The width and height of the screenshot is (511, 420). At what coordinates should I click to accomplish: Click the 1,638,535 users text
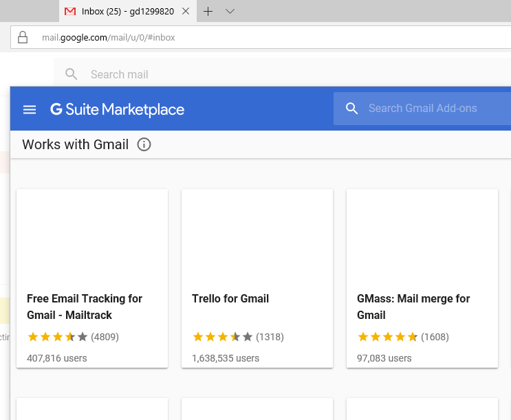(x=226, y=358)
